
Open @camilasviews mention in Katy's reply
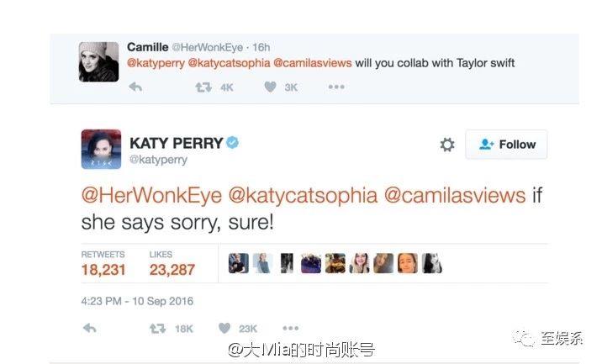point(455,195)
